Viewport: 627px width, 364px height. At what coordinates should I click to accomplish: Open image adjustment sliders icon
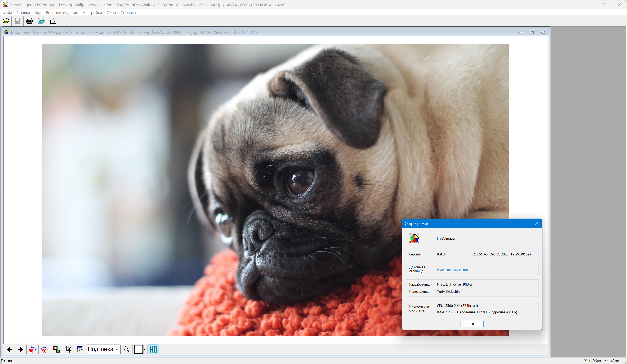coord(80,349)
